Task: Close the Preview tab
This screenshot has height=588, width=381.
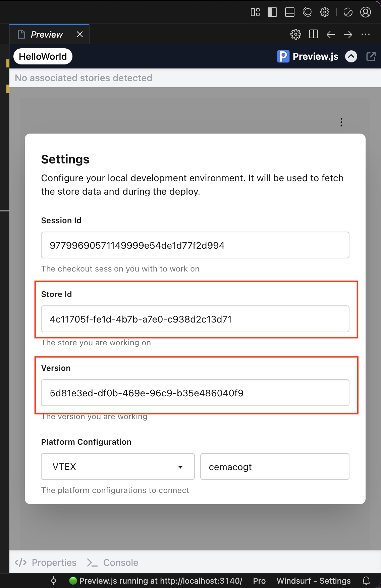Action: click(x=80, y=34)
